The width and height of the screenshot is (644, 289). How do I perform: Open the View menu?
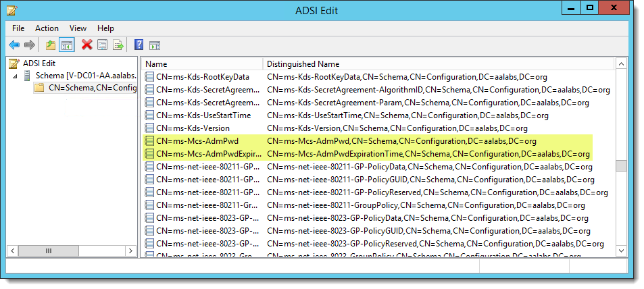click(x=78, y=28)
